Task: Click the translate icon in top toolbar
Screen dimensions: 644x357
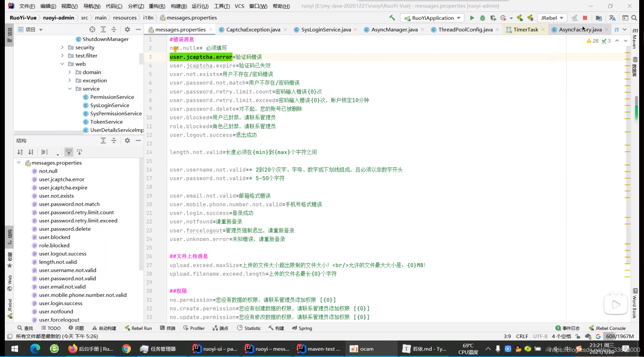Action: [x=612, y=18]
